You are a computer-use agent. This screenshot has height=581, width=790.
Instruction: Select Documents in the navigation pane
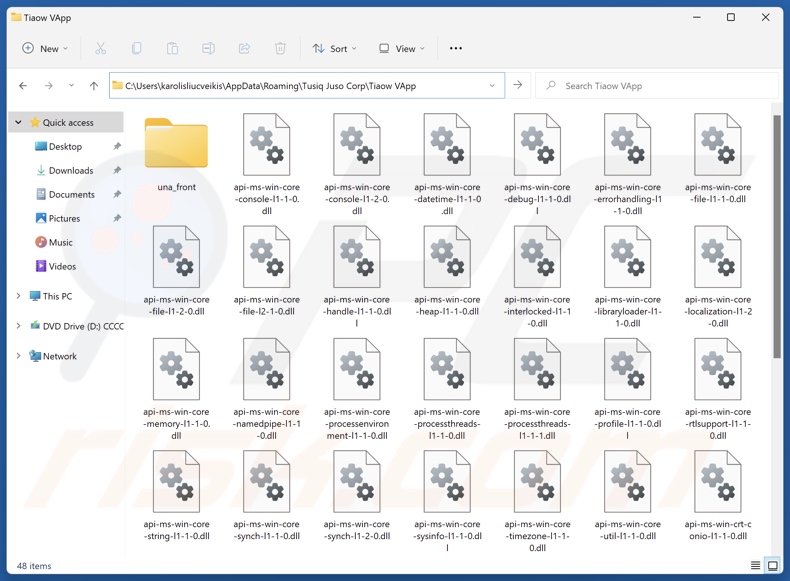click(x=71, y=195)
